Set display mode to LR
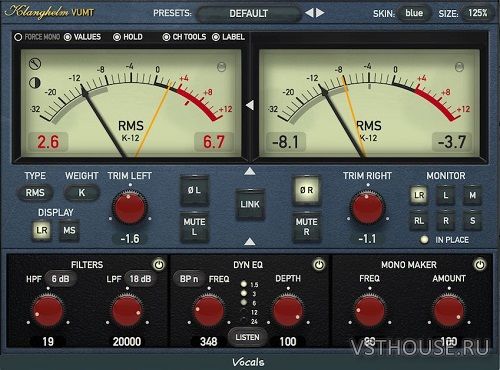 click(x=42, y=230)
